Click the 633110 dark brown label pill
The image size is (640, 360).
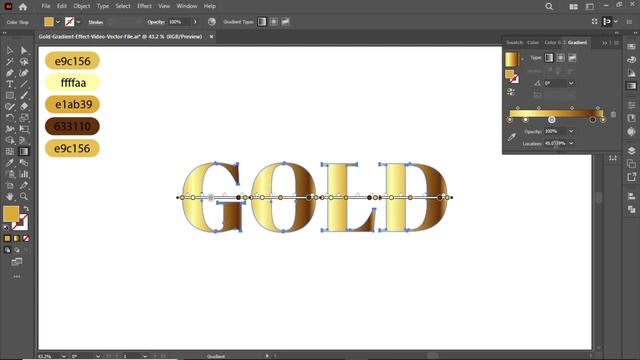72,126
